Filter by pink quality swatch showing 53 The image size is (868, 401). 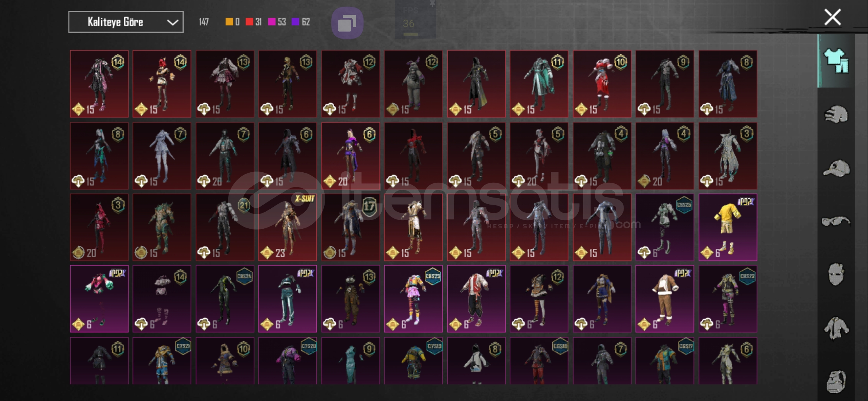coord(277,22)
